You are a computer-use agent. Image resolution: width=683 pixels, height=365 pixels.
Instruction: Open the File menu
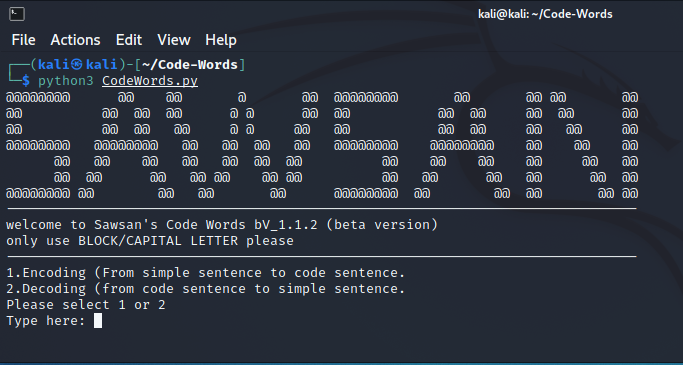24,40
